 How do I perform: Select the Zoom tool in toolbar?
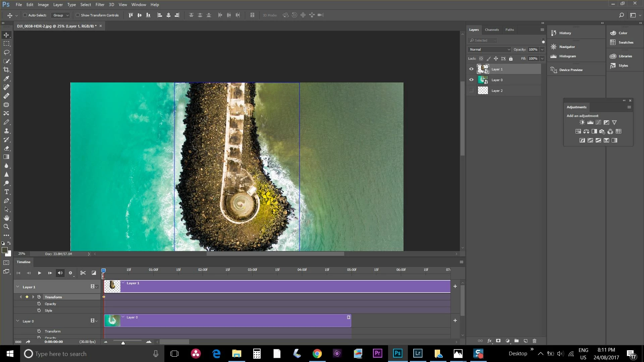[x=6, y=227]
